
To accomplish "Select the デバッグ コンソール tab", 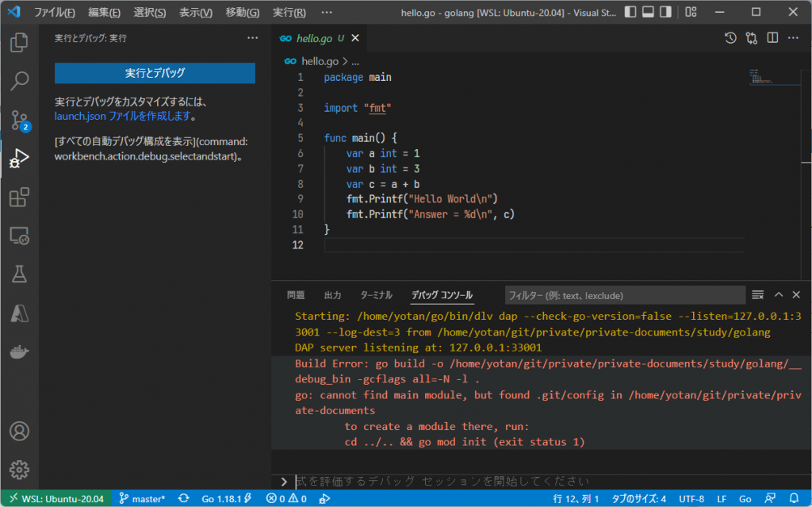I will coord(442,295).
